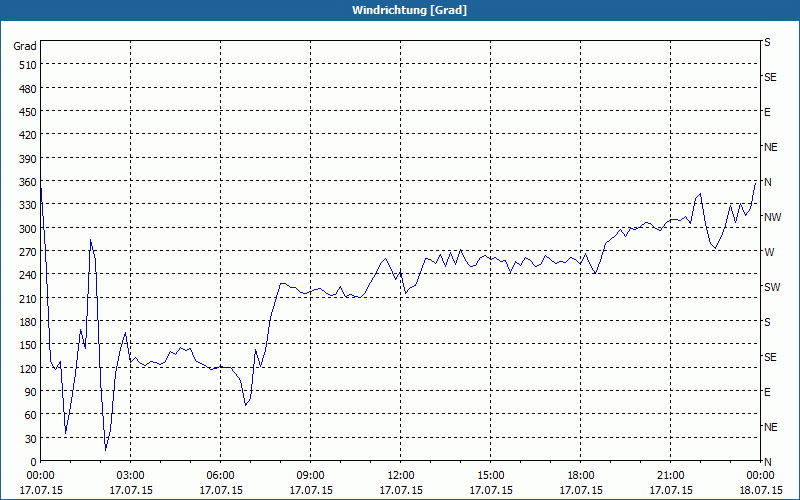Select the 510 y-axis tick label
This screenshot has height=500, width=800.
tap(28, 65)
